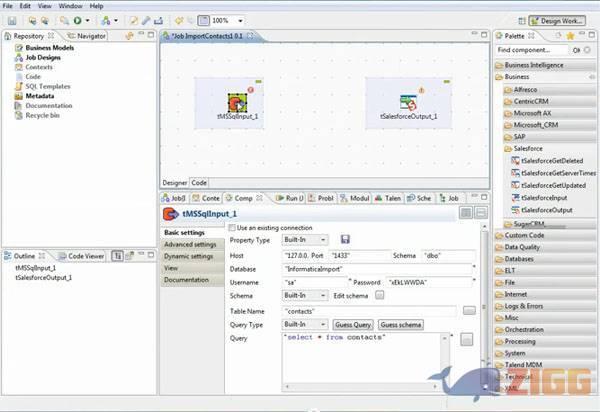Viewport: 600px width, 412px height.
Task: Open the File menu
Action: (x=7, y=6)
